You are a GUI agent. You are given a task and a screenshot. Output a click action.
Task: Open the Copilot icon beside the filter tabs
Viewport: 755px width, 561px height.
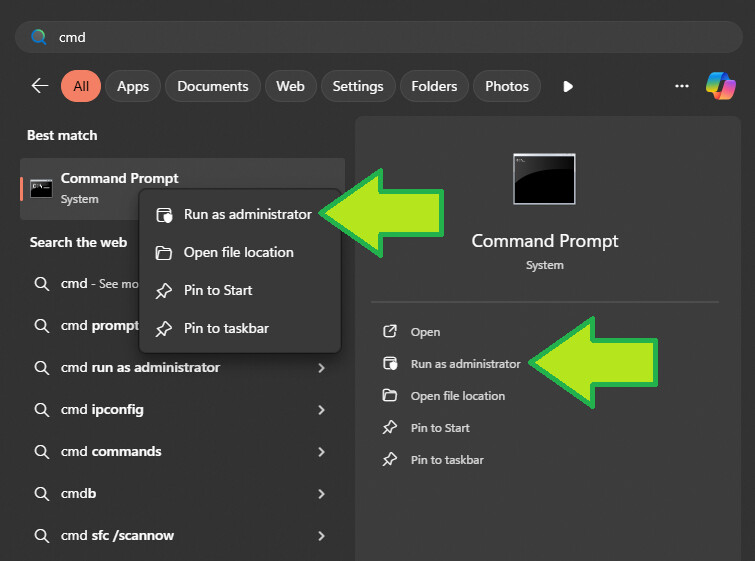(x=720, y=86)
